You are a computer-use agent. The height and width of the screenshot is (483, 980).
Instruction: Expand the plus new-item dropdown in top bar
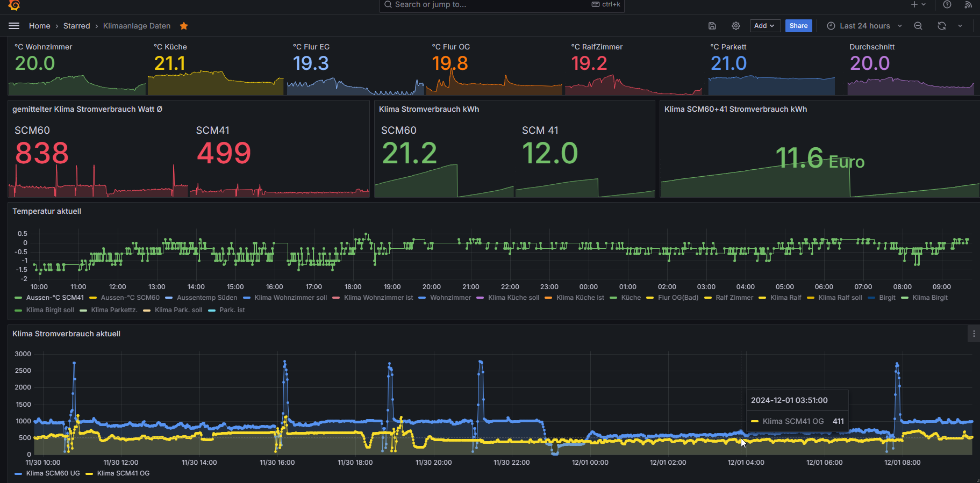pos(918,5)
